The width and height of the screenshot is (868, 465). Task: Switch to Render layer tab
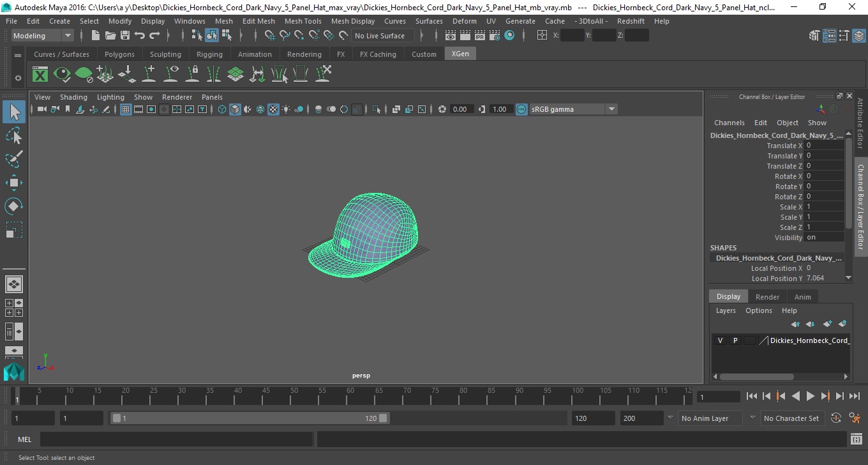point(767,297)
